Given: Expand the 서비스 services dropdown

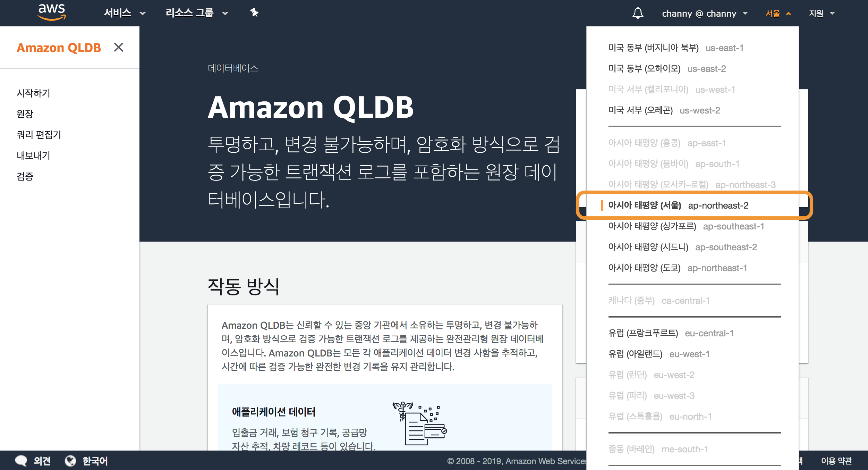Looking at the screenshot, I should [x=125, y=13].
